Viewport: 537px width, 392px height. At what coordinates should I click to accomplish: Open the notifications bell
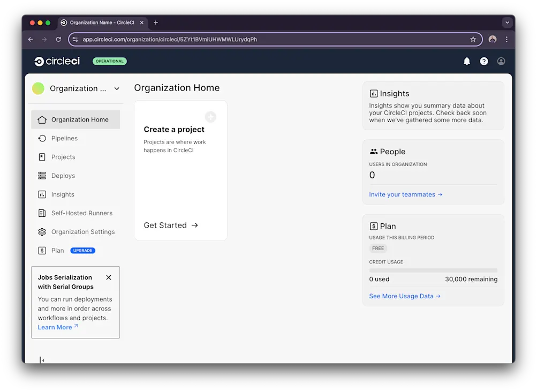pos(467,62)
